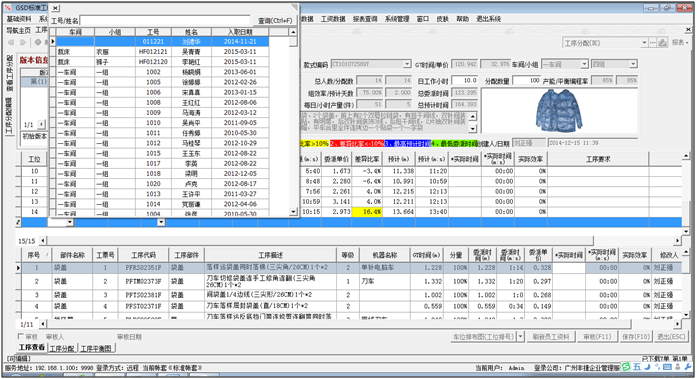Open the 工序分配(旧) dropdown
Viewport: 697px width, 379px height.
(644, 43)
